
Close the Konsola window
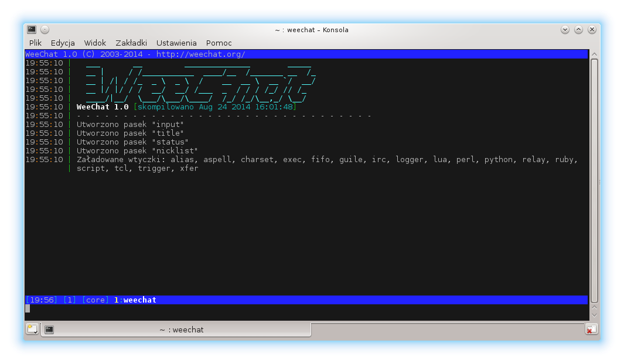click(592, 30)
